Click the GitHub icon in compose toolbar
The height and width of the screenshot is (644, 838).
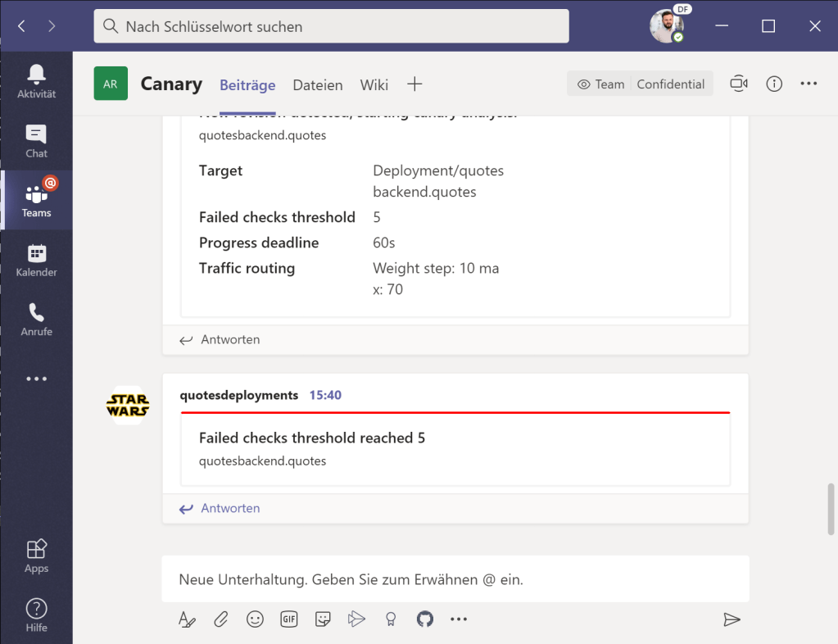[x=424, y=619]
